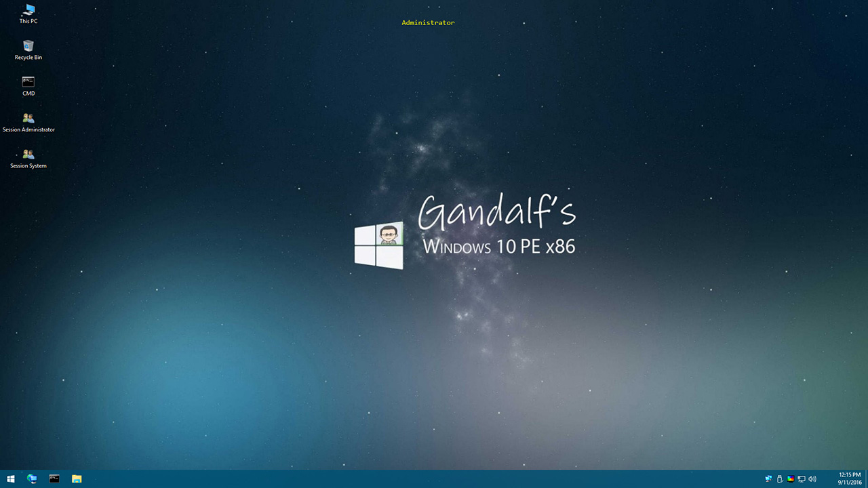Click the yellow Administrator label
868x488 pixels.
point(428,23)
